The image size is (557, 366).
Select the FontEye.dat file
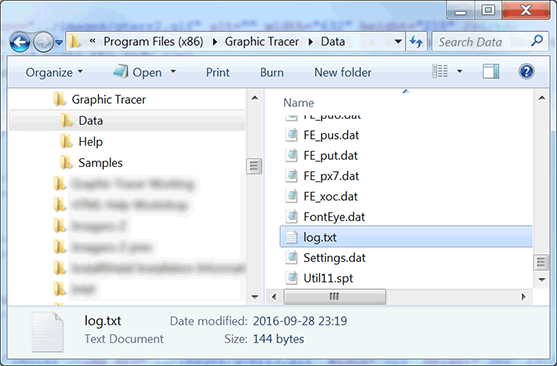pyautogui.click(x=334, y=217)
